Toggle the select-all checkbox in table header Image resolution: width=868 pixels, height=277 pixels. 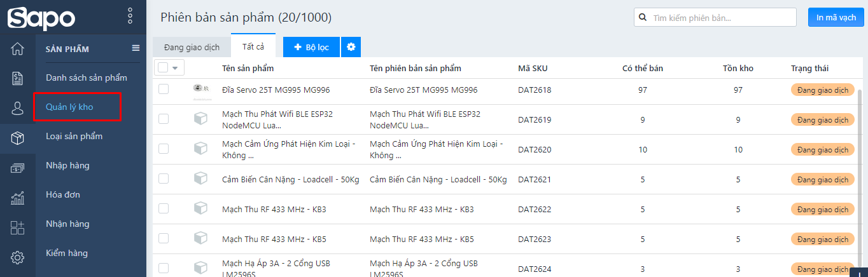163,67
